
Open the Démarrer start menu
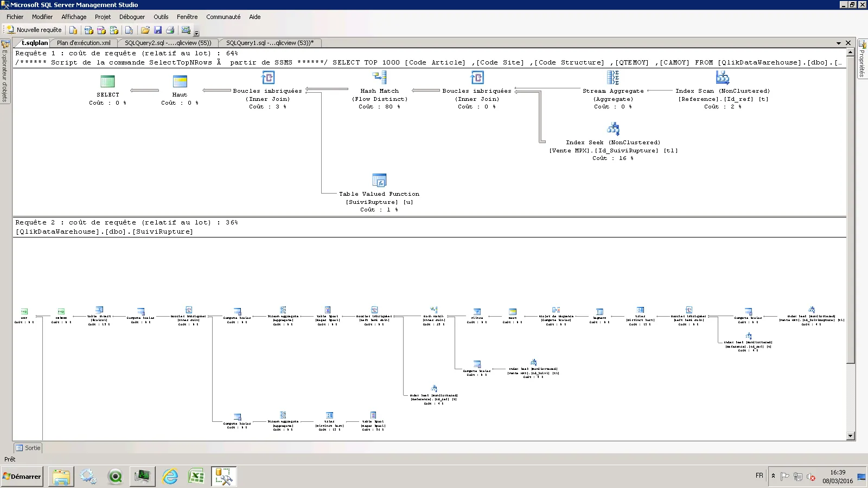[x=22, y=477]
